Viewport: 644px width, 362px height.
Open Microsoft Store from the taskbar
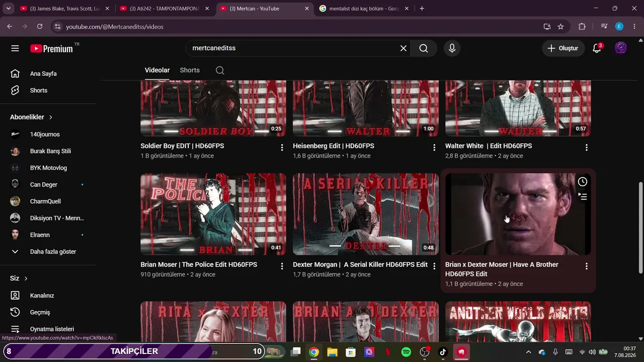[x=351, y=352]
